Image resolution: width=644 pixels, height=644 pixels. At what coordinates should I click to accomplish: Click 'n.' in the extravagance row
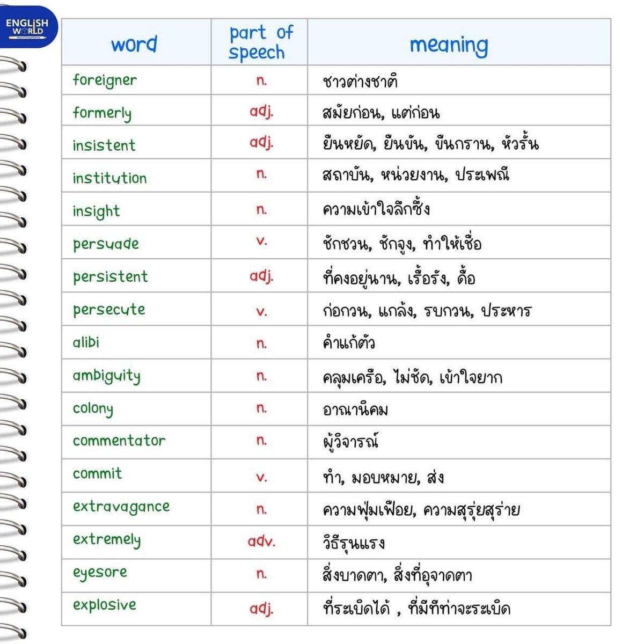(261, 509)
